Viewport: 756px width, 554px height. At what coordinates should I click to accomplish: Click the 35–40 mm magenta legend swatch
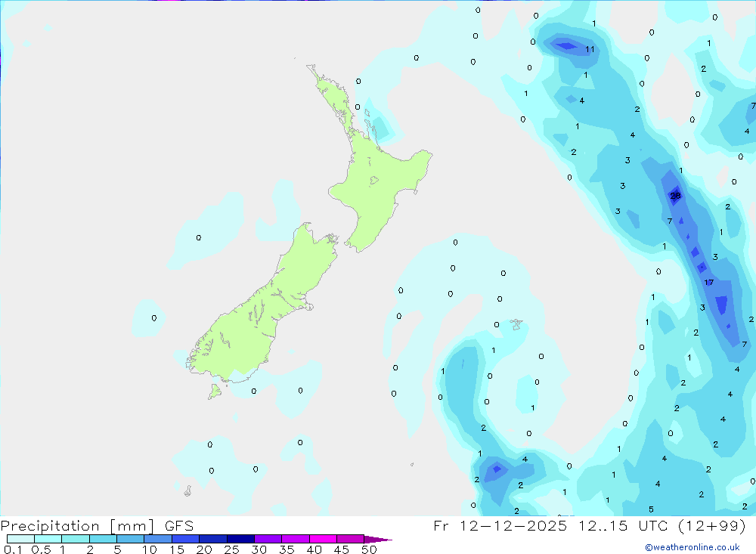[x=296, y=539]
